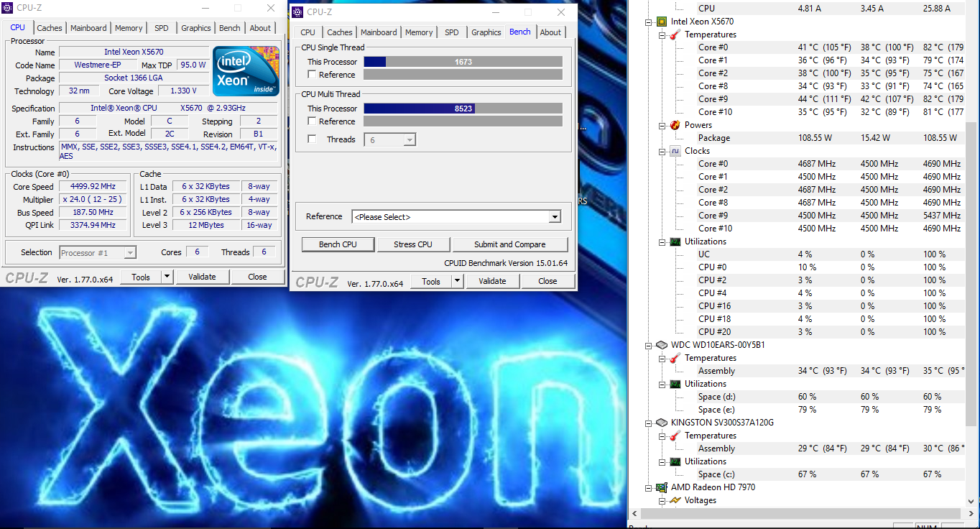Open Memory tab in processor CPU-Z window
Image resolution: width=980 pixels, height=529 pixels.
pos(129,28)
